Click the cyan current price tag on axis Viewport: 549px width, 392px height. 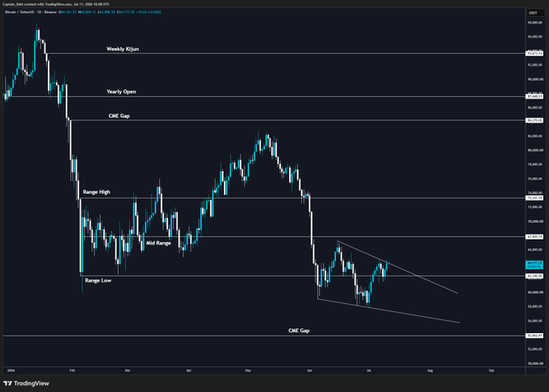click(x=534, y=265)
